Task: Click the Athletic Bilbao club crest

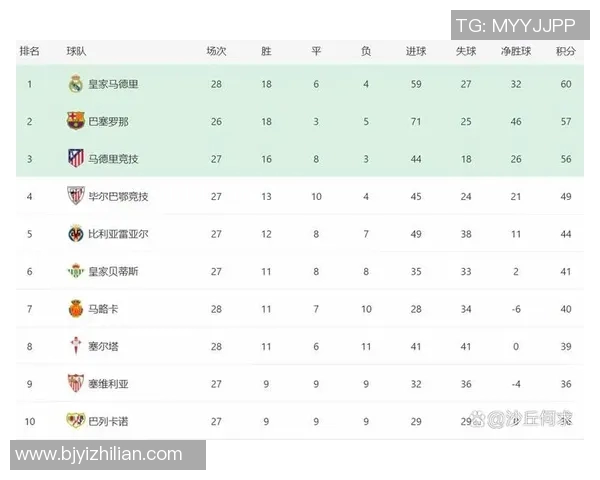Action: 76,196
